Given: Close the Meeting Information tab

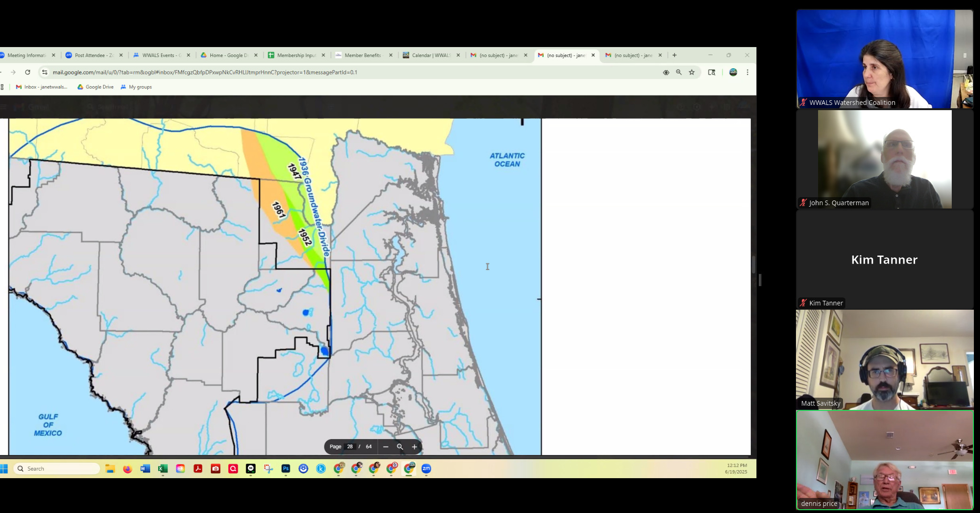Looking at the screenshot, I should [x=53, y=55].
